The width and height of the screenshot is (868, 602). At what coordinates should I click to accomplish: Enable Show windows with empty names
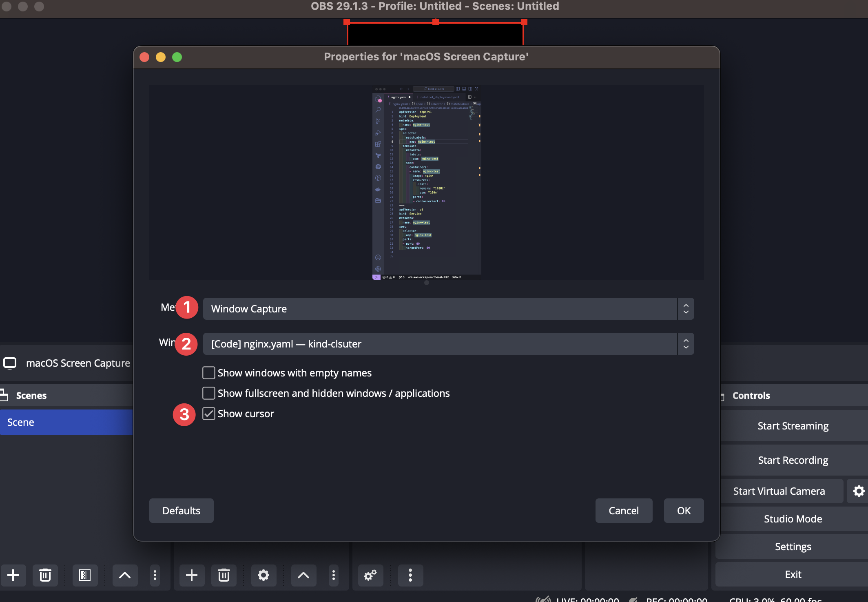tap(209, 373)
